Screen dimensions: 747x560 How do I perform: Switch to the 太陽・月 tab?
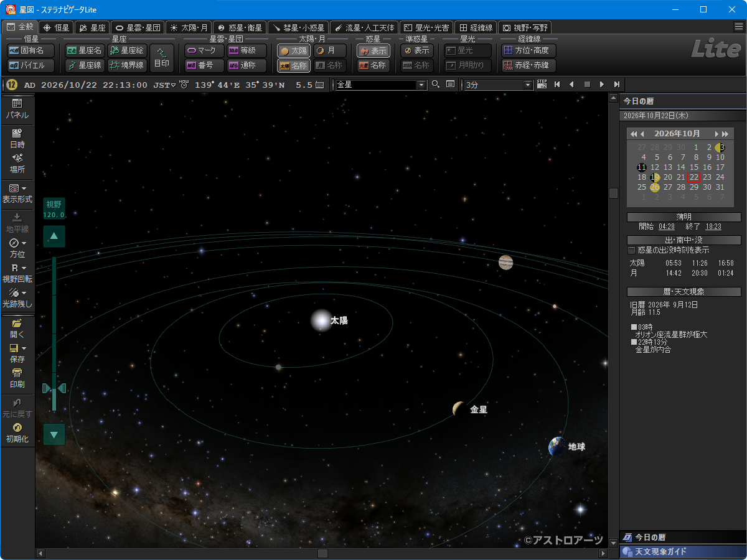click(189, 27)
